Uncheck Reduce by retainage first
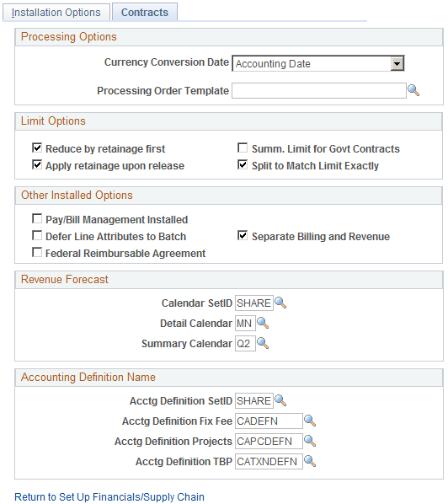Image resolution: width=448 pixels, height=504 pixels. 37,147
